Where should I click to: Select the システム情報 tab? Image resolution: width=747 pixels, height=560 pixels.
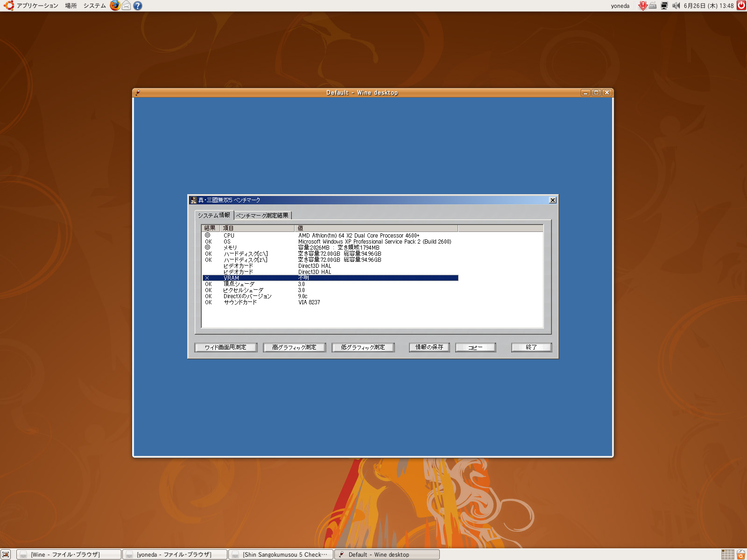point(214,215)
